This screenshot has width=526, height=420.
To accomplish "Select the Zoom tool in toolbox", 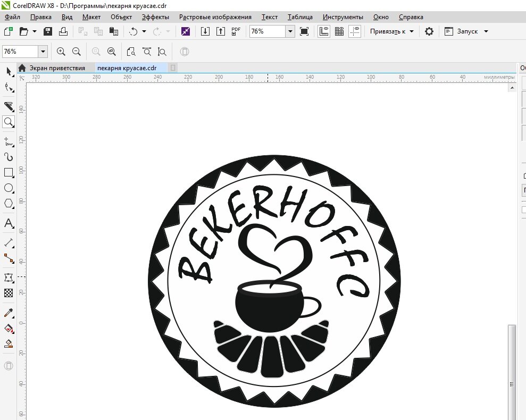I will [x=9, y=122].
